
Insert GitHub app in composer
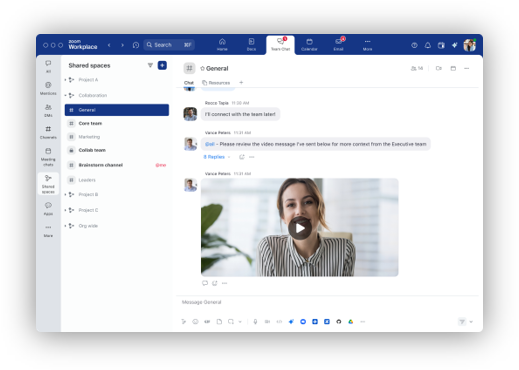coord(339,322)
